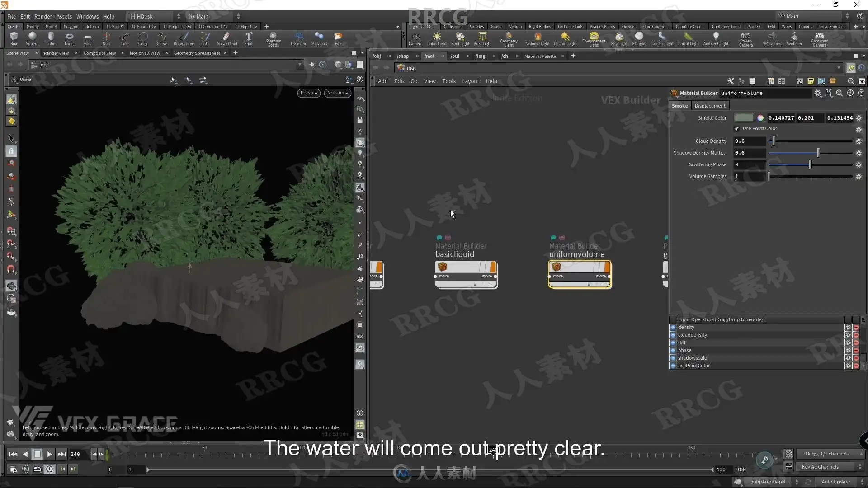Add a Spot Light
The image size is (868, 488).
click(460, 38)
